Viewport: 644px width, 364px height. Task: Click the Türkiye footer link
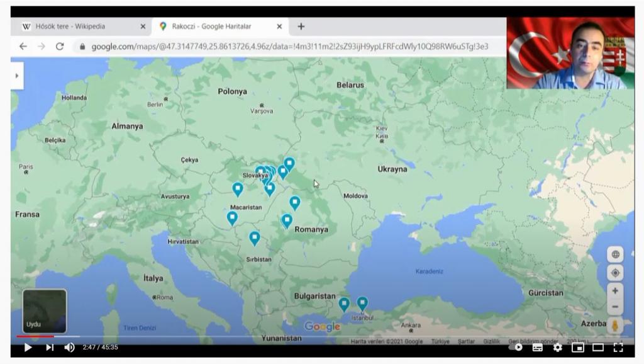[x=440, y=341]
